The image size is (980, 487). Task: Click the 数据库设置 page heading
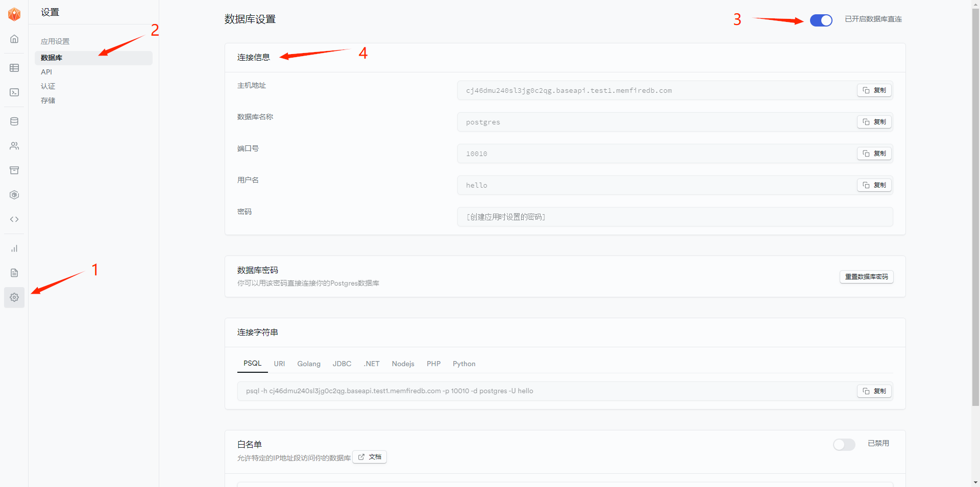(x=250, y=19)
